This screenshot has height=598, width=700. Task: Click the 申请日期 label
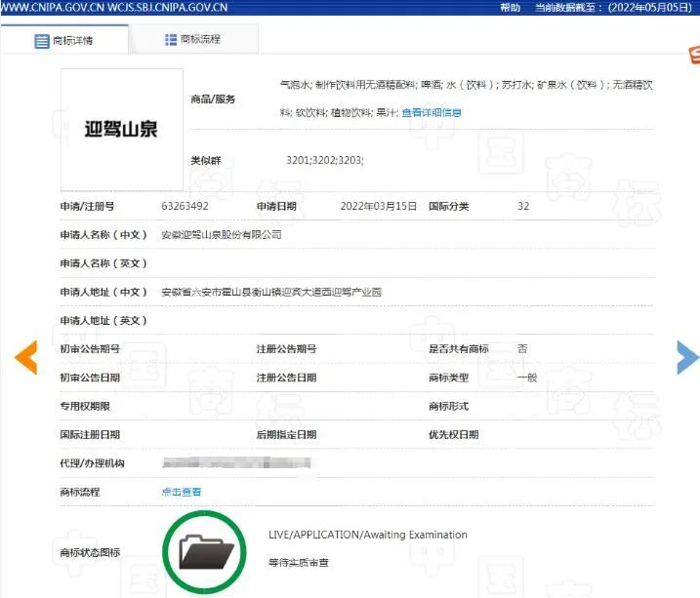tap(276, 207)
